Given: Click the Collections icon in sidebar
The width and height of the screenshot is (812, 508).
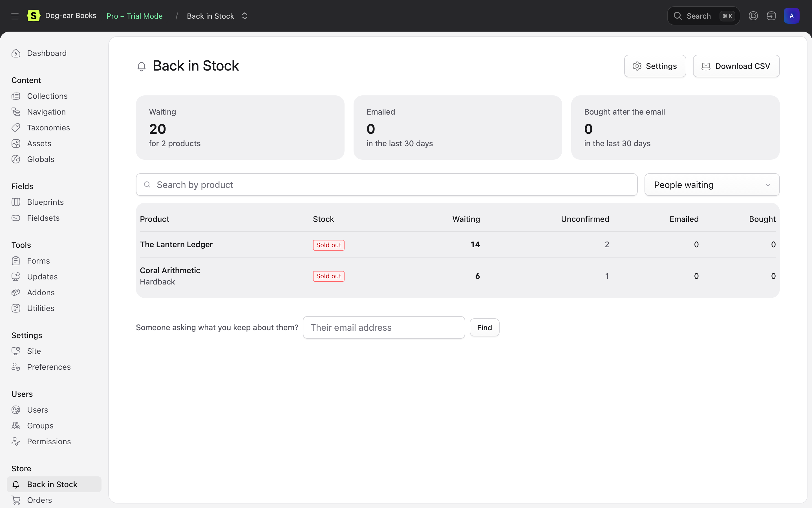Looking at the screenshot, I should [x=16, y=96].
